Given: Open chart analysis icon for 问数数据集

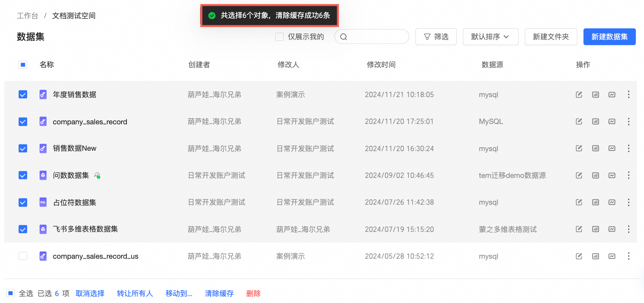Looking at the screenshot, I should tap(612, 175).
